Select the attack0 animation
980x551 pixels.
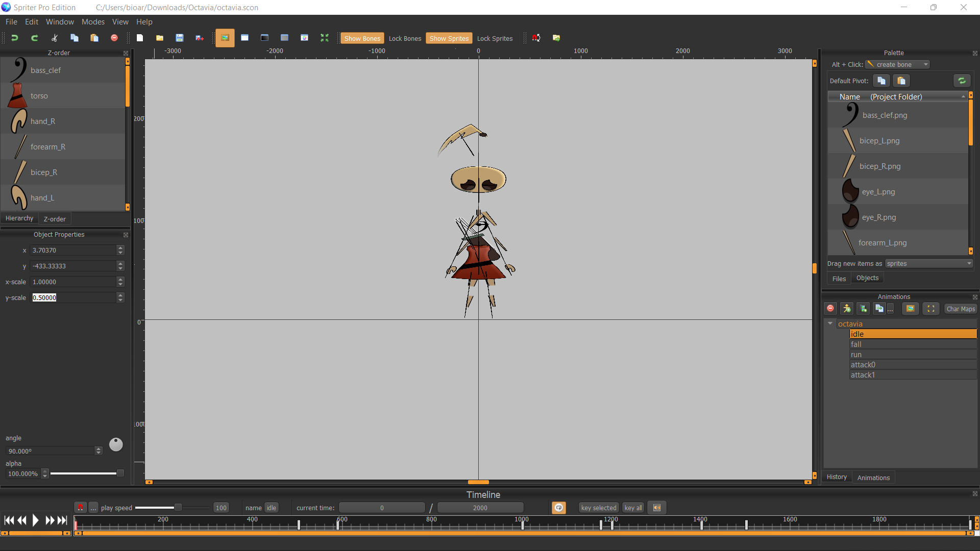pyautogui.click(x=913, y=365)
